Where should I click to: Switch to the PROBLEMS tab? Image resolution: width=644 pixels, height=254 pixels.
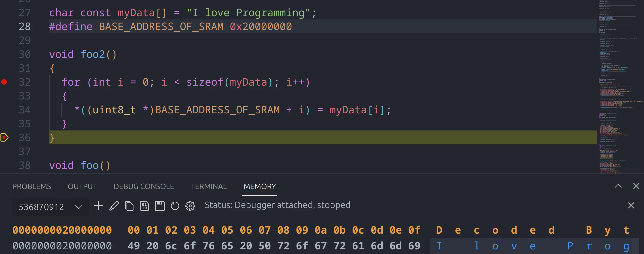coord(31,186)
